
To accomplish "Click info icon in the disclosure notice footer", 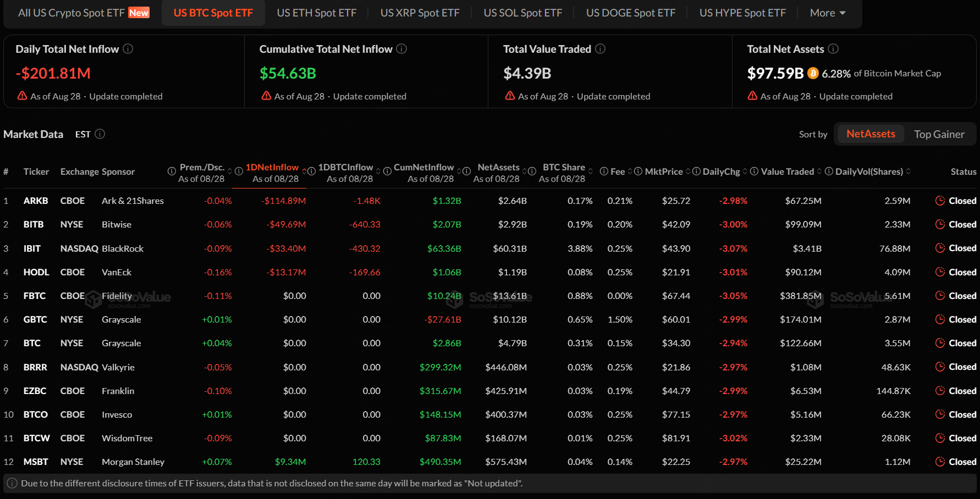I will point(12,483).
